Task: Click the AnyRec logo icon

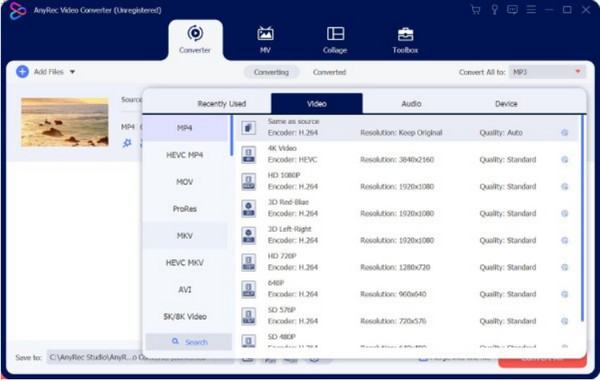Action: tap(17, 10)
